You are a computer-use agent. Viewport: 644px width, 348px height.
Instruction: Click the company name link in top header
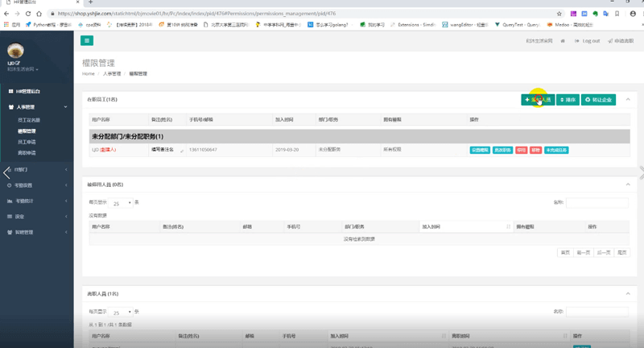point(539,40)
